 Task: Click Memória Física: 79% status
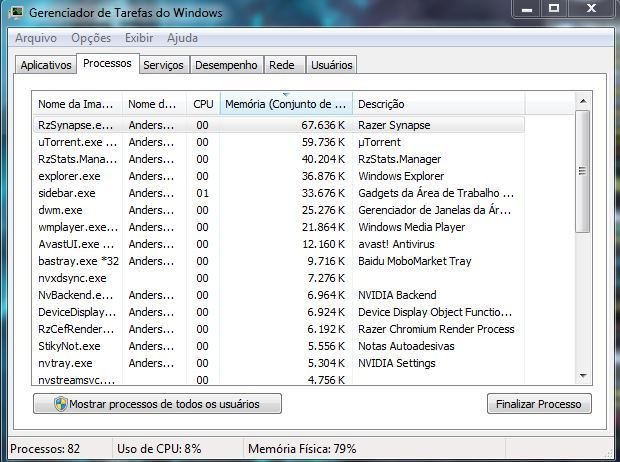[302, 449]
